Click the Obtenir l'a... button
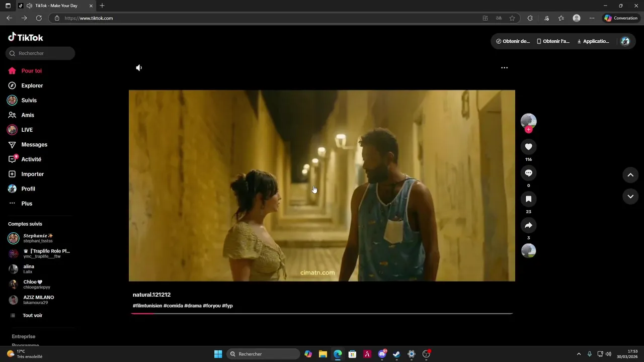 coord(553,41)
